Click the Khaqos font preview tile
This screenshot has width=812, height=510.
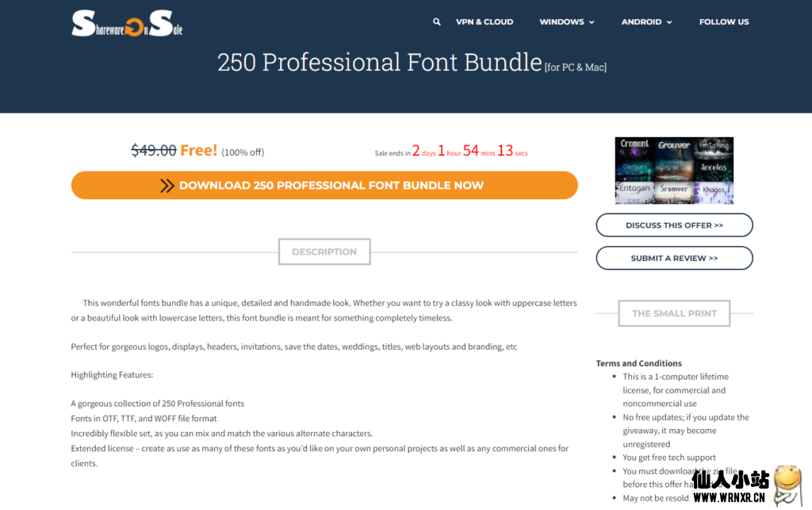pyautogui.click(x=714, y=192)
